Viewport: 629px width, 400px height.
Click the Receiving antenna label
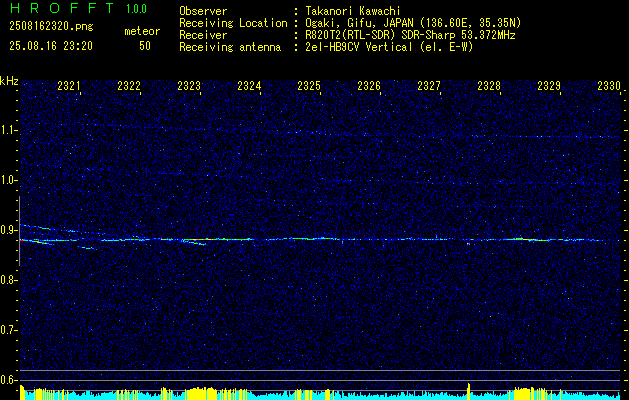pos(230,47)
